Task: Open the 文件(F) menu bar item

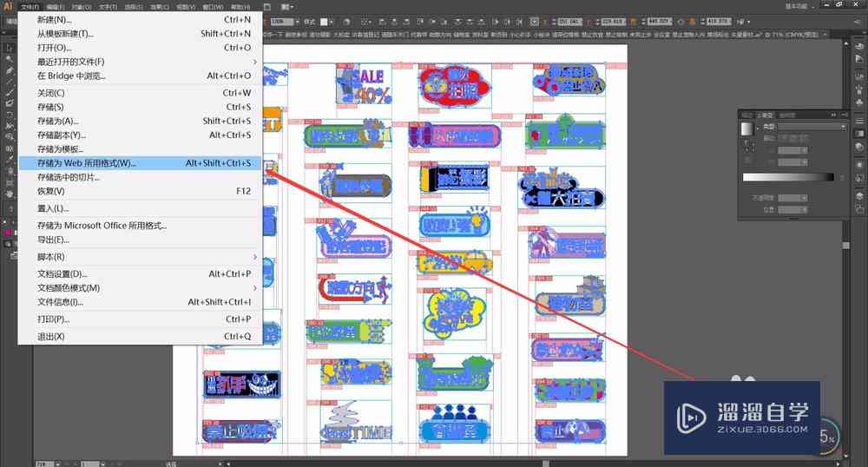Action: [x=30, y=7]
